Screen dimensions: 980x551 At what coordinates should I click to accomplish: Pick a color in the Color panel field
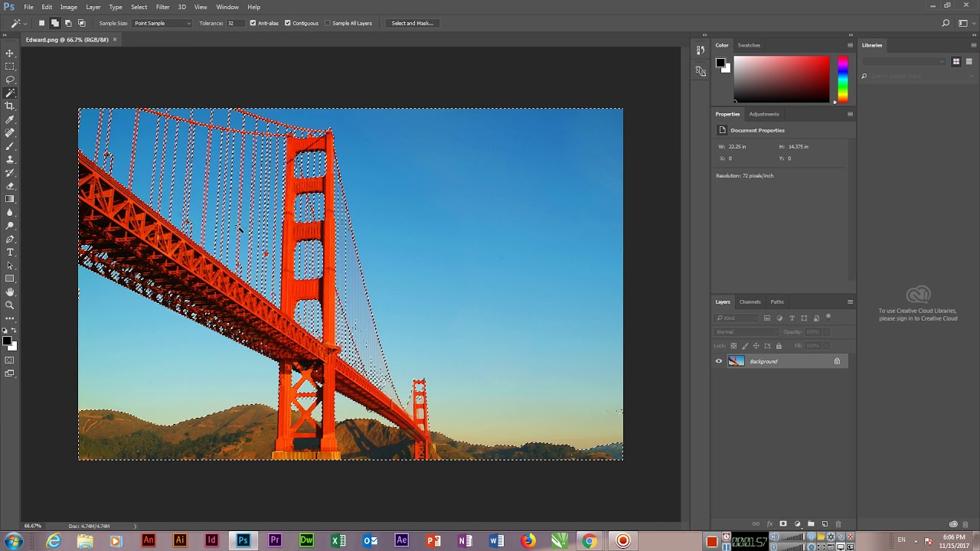pos(782,79)
